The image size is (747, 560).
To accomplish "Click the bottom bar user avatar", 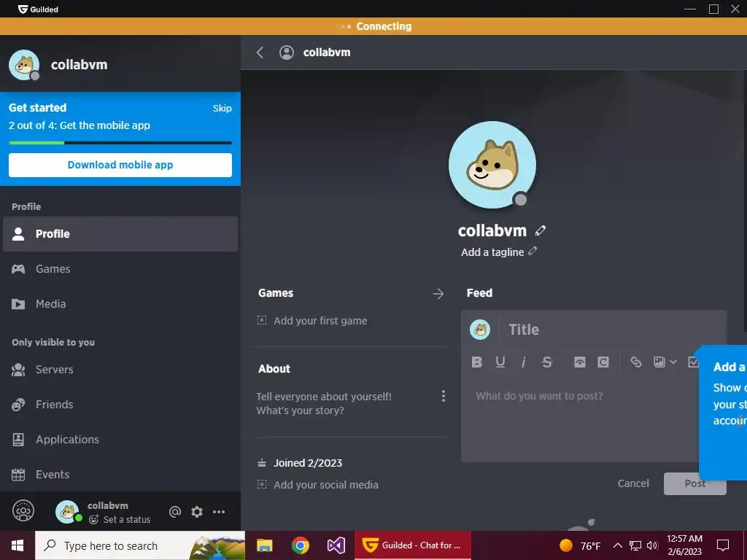I will [67, 512].
